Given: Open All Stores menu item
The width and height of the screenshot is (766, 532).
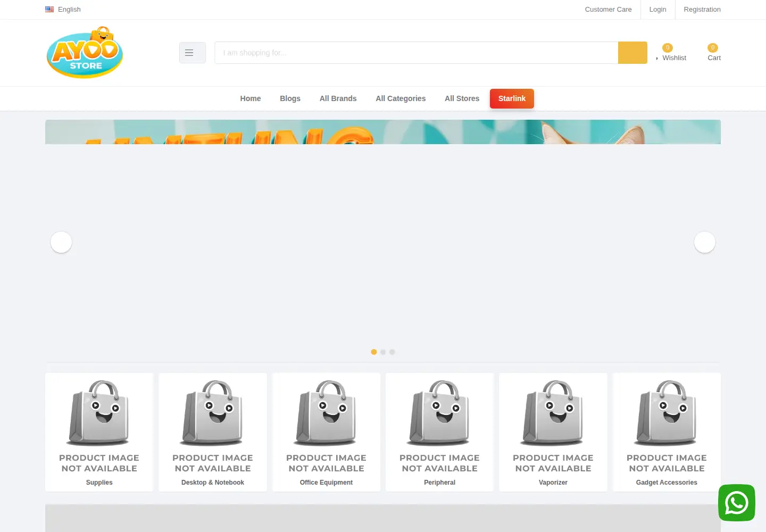Looking at the screenshot, I should click(462, 98).
